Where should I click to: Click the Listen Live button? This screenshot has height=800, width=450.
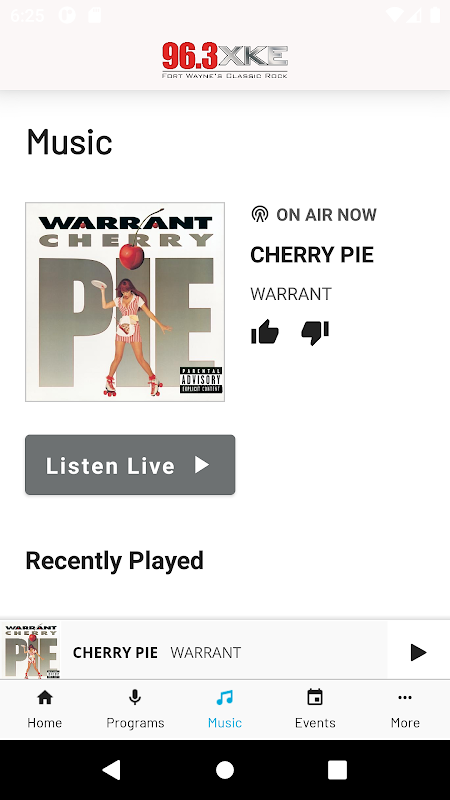pyautogui.click(x=130, y=465)
